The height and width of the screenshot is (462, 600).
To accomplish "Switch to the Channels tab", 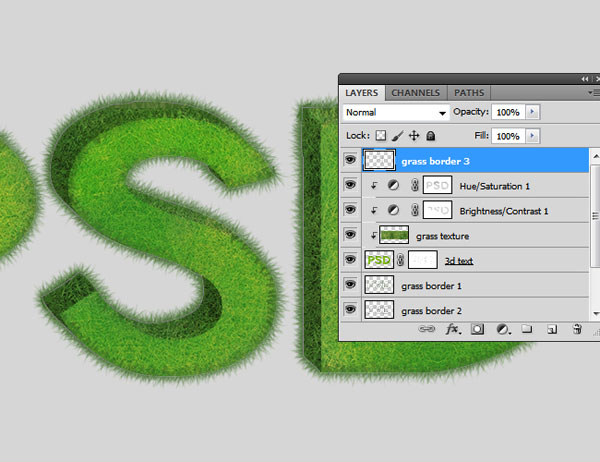I will click(x=415, y=93).
